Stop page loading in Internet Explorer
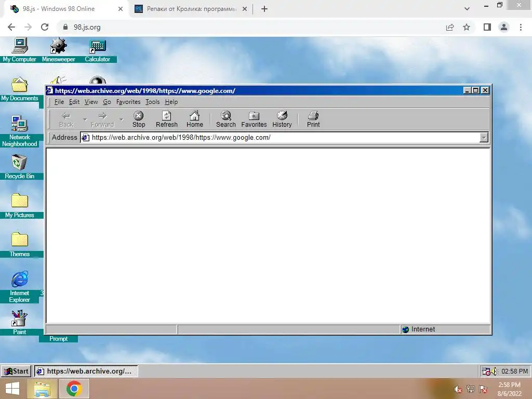The image size is (532, 399). click(138, 119)
